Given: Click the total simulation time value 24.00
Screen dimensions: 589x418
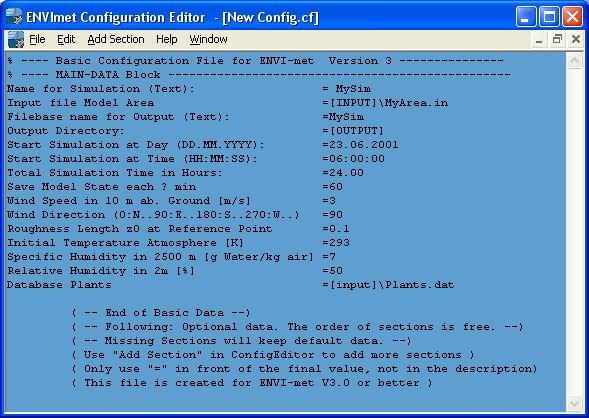Looking at the screenshot, I should (x=346, y=173).
